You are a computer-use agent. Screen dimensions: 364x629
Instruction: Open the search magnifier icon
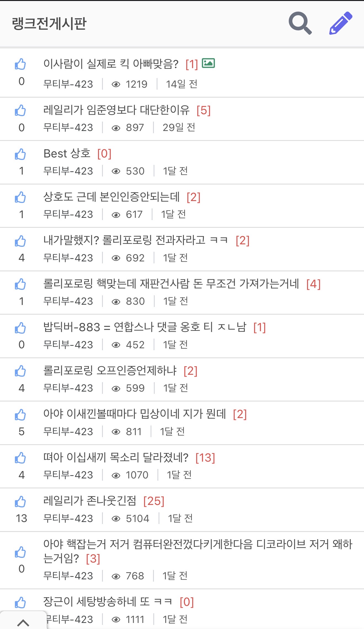click(300, 23)
